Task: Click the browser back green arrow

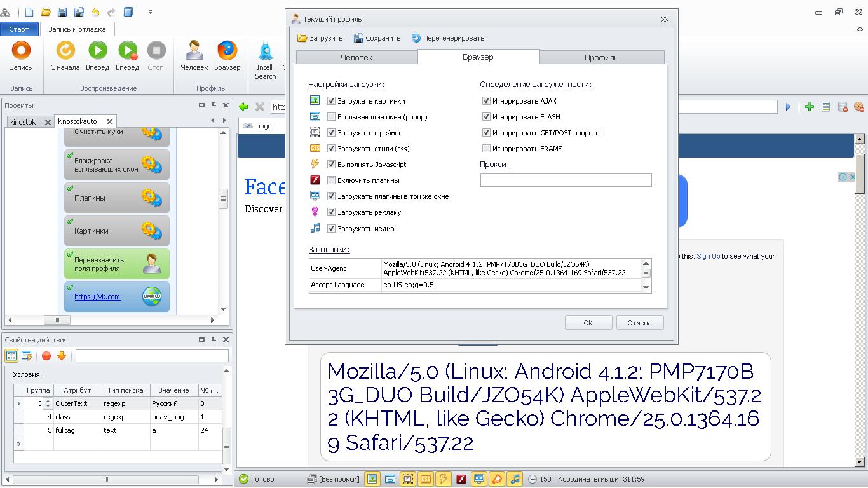Action: click(x=244, y=107)
